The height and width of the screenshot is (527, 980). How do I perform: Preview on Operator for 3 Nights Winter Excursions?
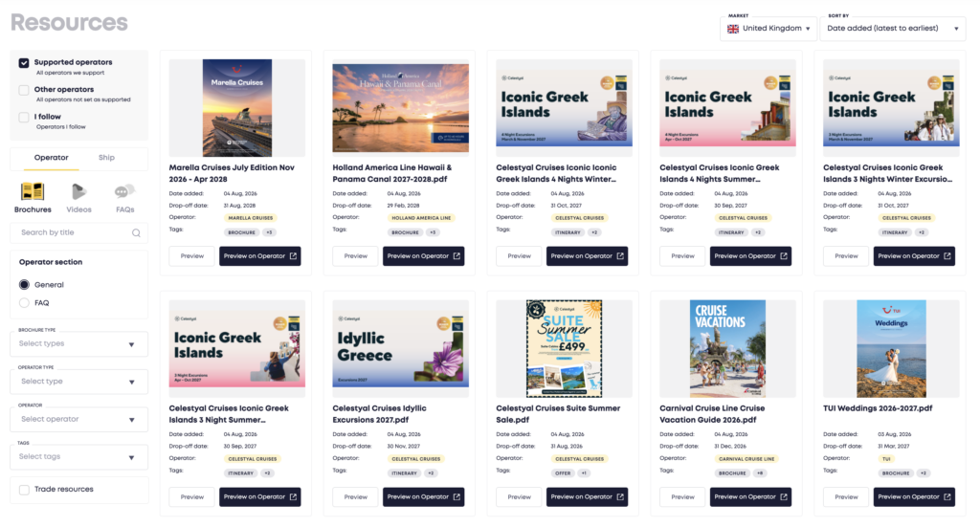[914, 256]
